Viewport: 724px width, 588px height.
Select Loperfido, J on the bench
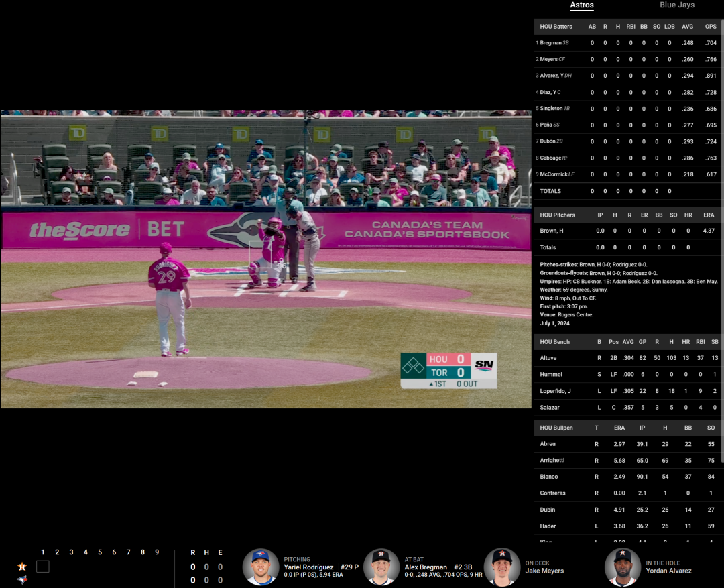555,391
